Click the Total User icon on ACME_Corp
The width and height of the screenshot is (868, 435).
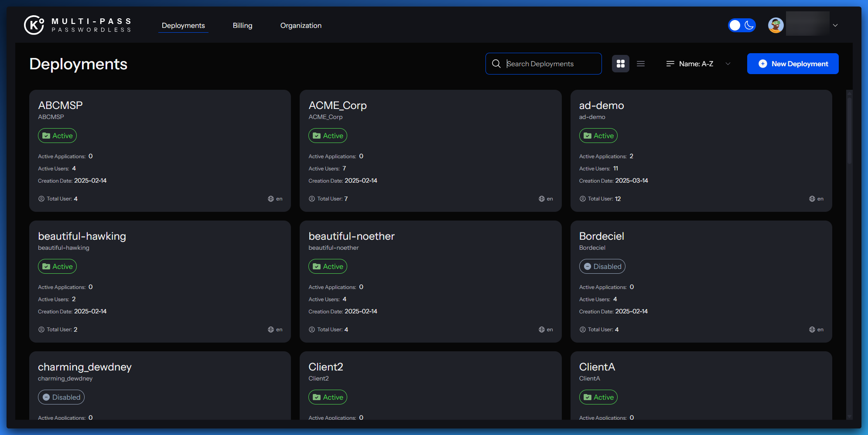point(312,199)
